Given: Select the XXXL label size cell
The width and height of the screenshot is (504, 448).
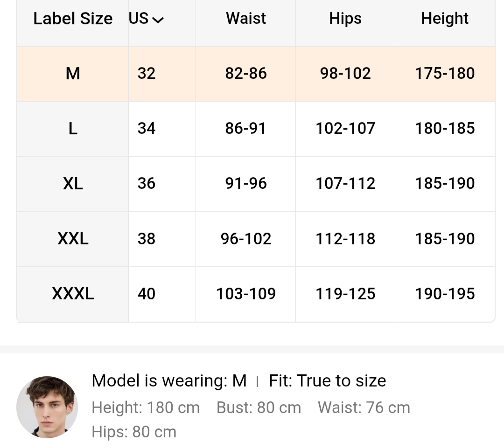Looking at the screenshot, I should click(73, 294).
